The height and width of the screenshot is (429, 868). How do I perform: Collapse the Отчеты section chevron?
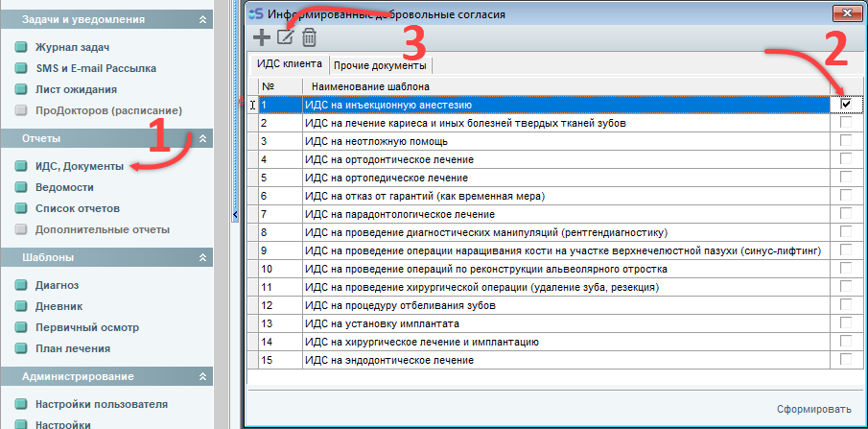(x=202, y=138)
